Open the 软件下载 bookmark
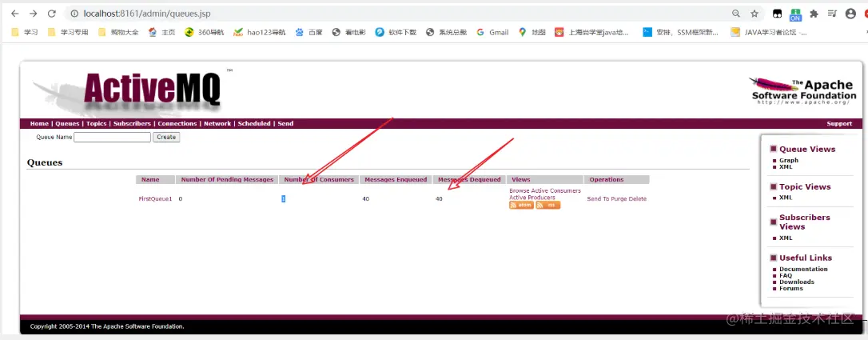The image size is (868, 340). tap(396, 32)
